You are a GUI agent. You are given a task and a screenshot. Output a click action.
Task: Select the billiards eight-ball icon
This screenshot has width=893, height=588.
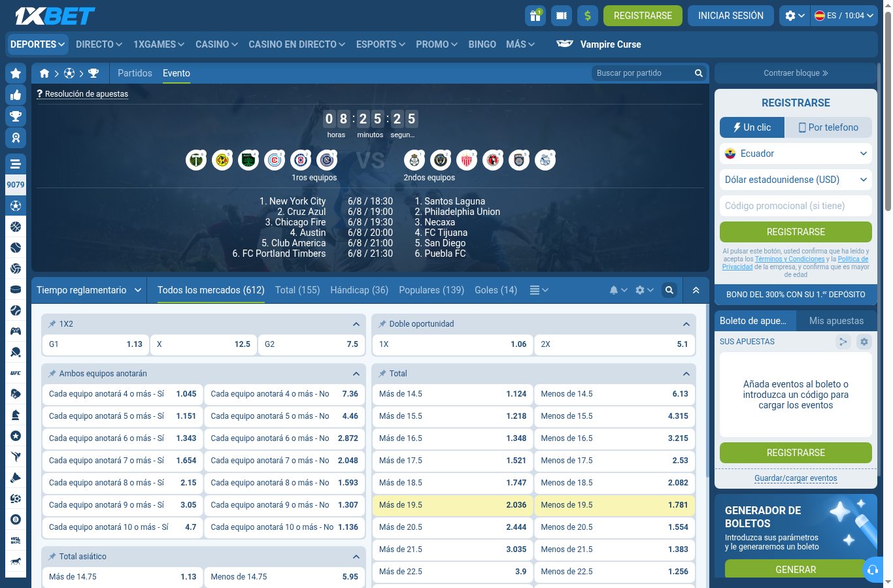point(16,519)
